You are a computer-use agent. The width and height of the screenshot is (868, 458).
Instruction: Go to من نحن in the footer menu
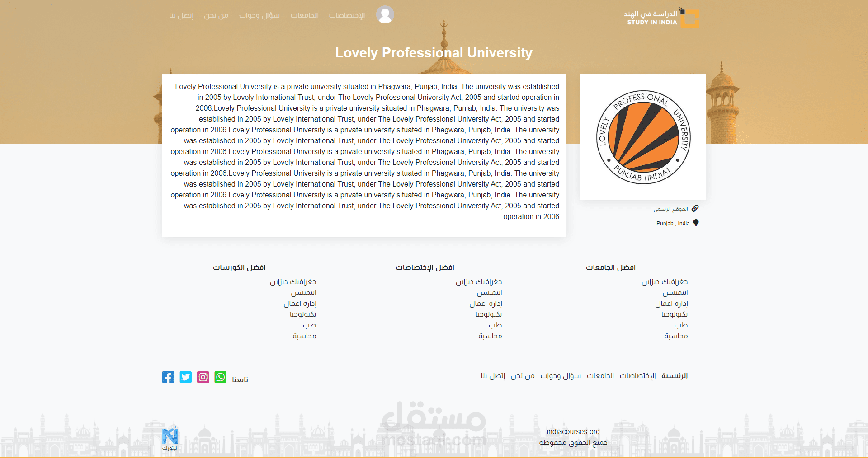tap(523, 376)
